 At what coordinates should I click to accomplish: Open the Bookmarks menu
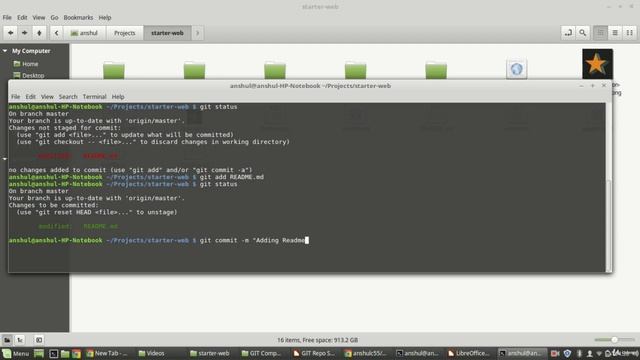tap(78, 18)
